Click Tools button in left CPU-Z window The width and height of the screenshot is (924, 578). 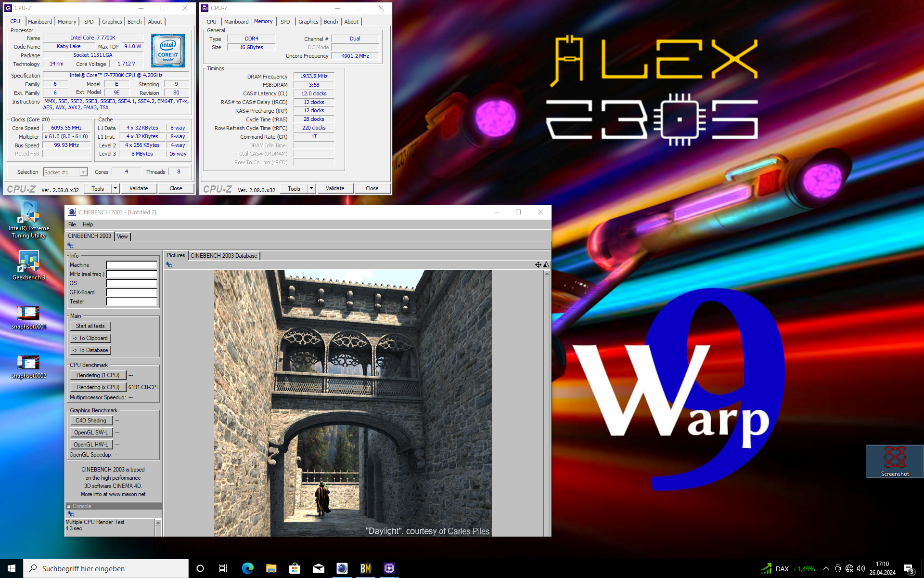pos(98,188)
